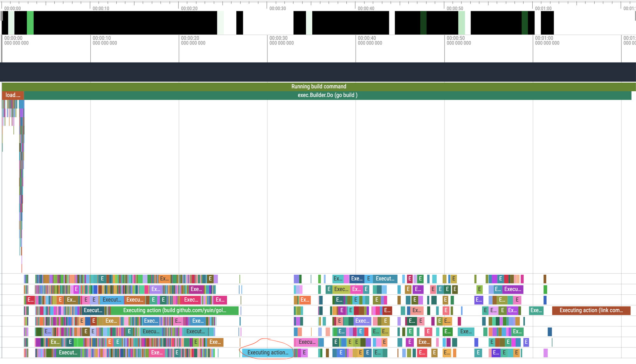Click the 00:00:10 mark on overview timeline
Image resolution: width=636 pixels, height=364 pixels.
(x=101, y=9)
